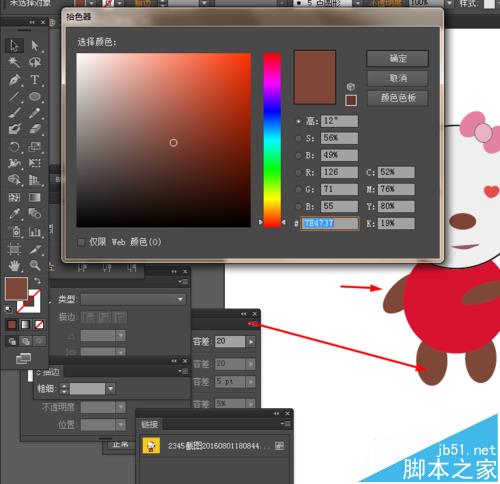Click the 容差 field showing 20

[230, 342]
